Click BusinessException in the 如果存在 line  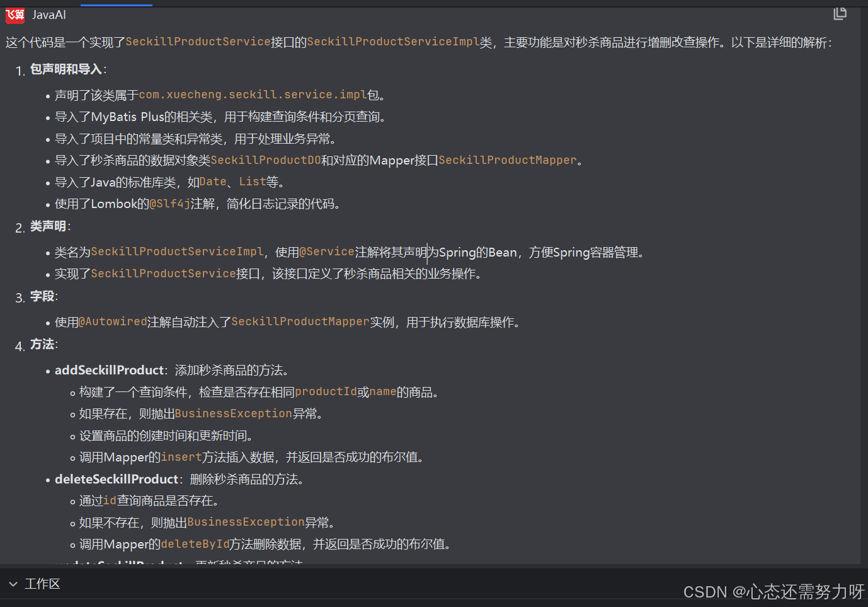[x=234, y=413]
